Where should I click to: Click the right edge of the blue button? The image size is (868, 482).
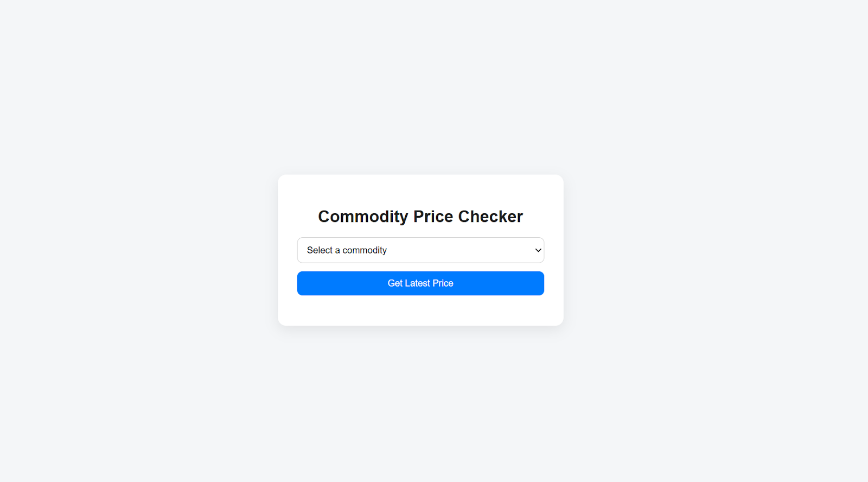click(539, 283)
